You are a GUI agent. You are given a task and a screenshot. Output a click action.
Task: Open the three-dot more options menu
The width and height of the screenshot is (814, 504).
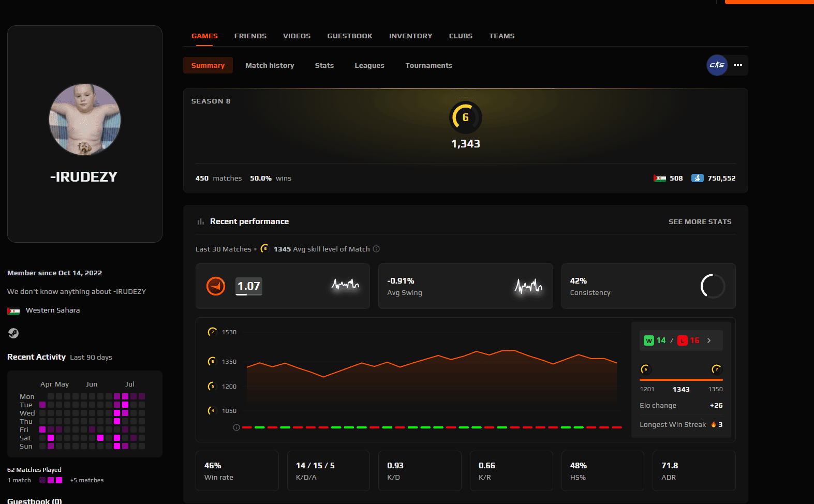click(738, 65)
